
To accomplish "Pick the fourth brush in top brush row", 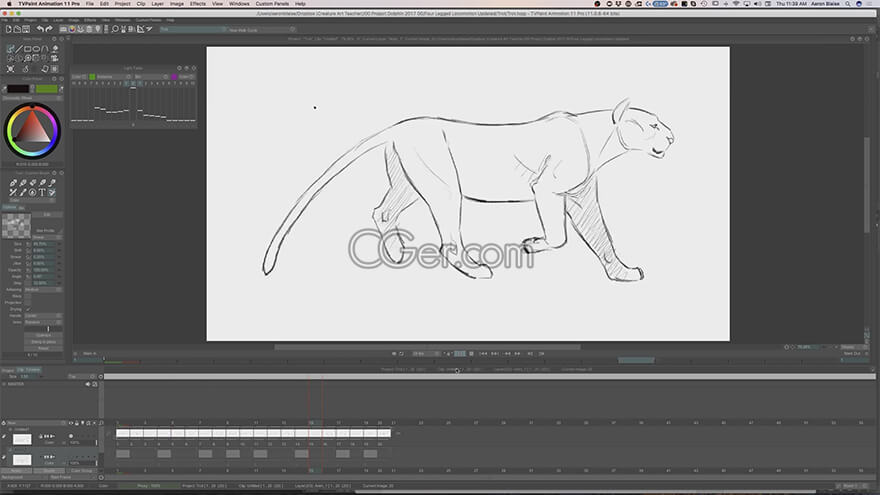I will point(42,183).
